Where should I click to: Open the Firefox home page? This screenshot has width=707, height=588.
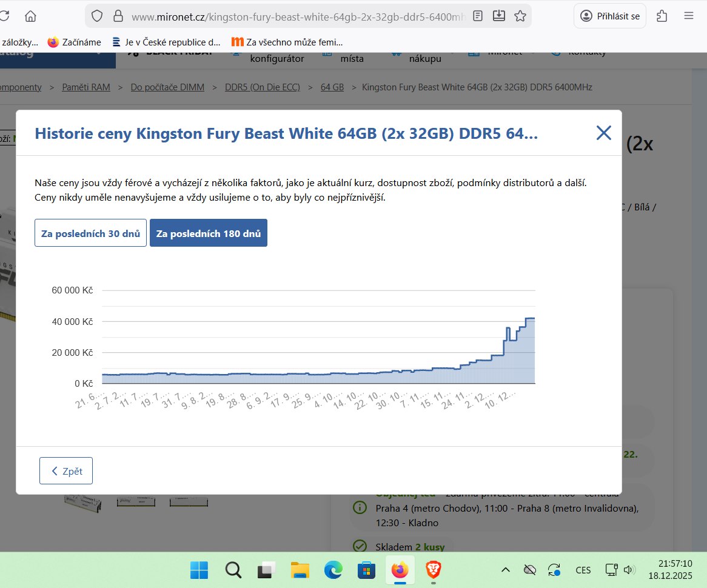(x=30, y=16)
